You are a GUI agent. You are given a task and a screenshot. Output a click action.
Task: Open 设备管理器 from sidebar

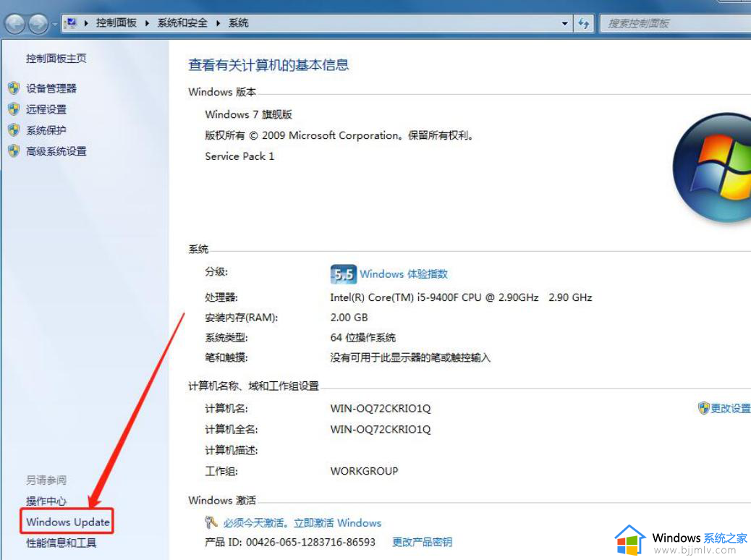tap(51, 88)
